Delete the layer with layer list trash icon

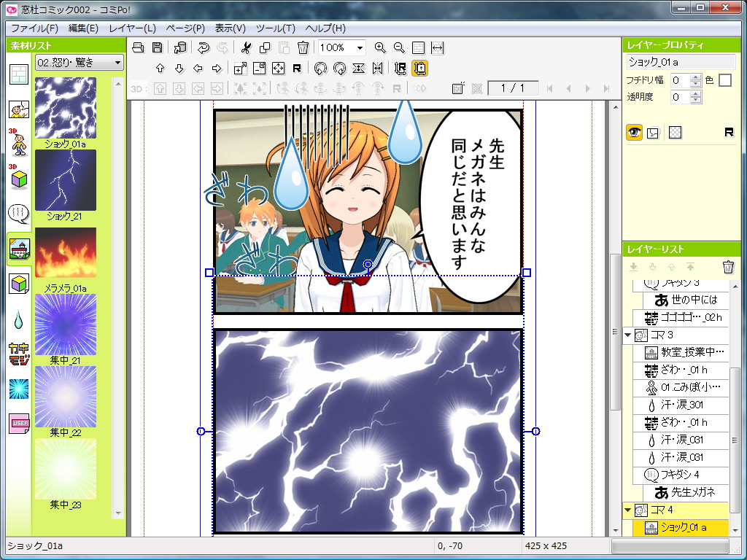728,267
